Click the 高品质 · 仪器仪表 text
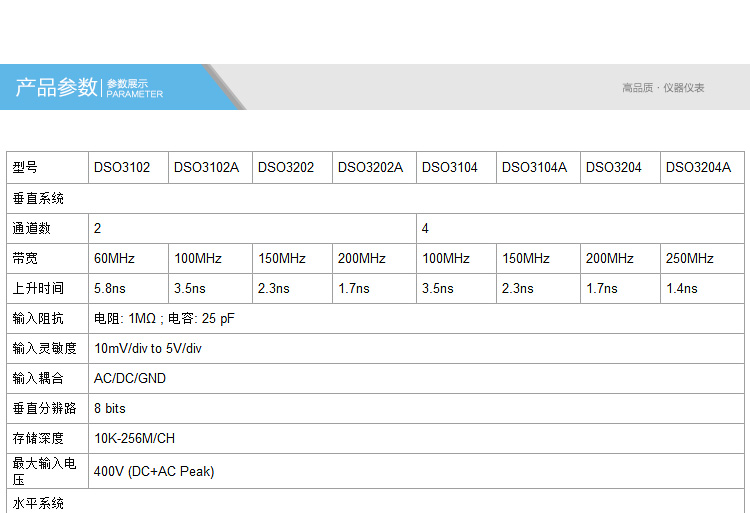Image resolution: width=750 pixels, height=513 pixels. pos(663,88)
